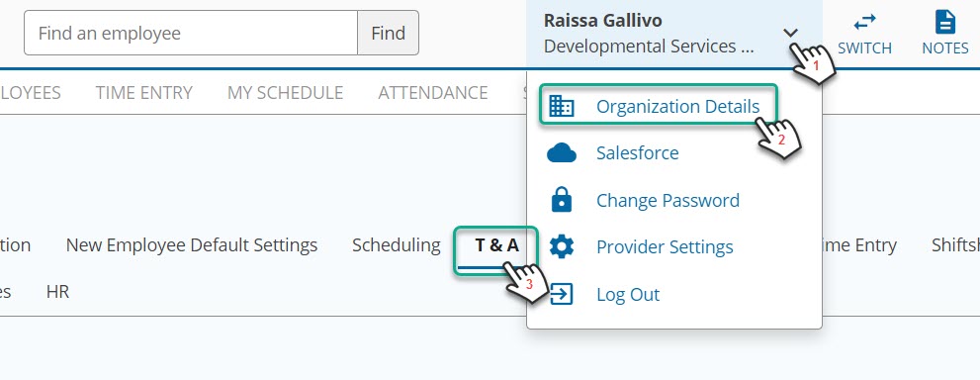Viewport: 980px width, 380px height.
Task: Select Organization Details menu item
Action: [x=677, y=107]
